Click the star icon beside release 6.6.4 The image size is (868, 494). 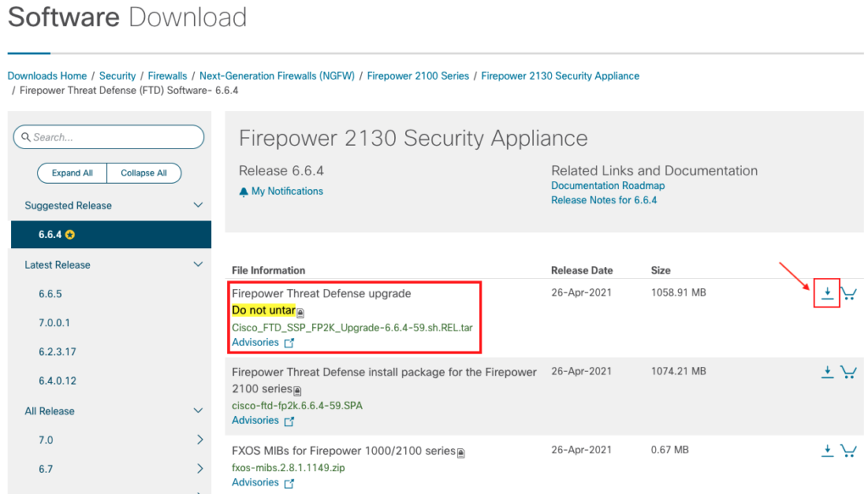tap(70, 235)
